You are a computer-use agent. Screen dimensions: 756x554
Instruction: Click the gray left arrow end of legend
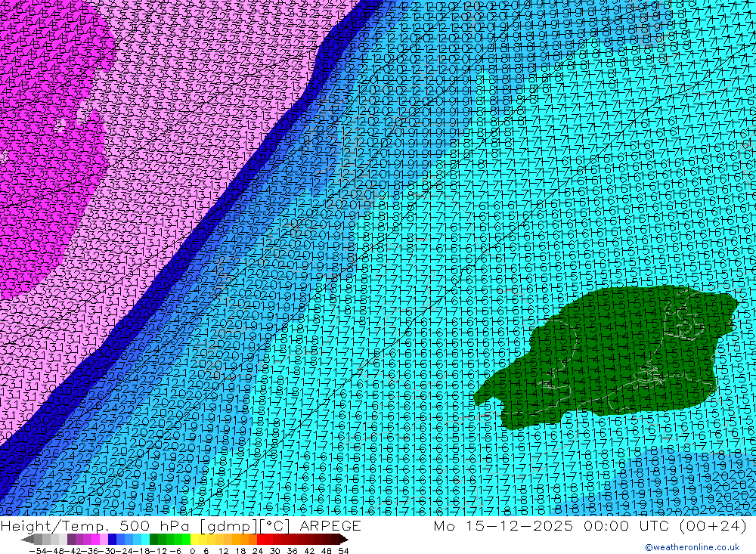27,539
